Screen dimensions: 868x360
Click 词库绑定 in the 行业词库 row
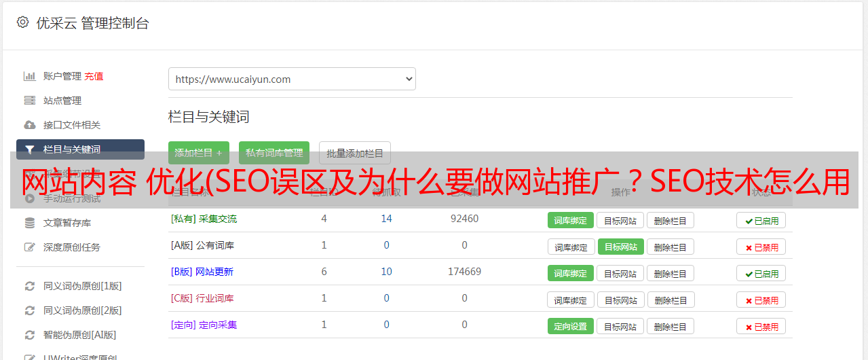coord(571,300)
